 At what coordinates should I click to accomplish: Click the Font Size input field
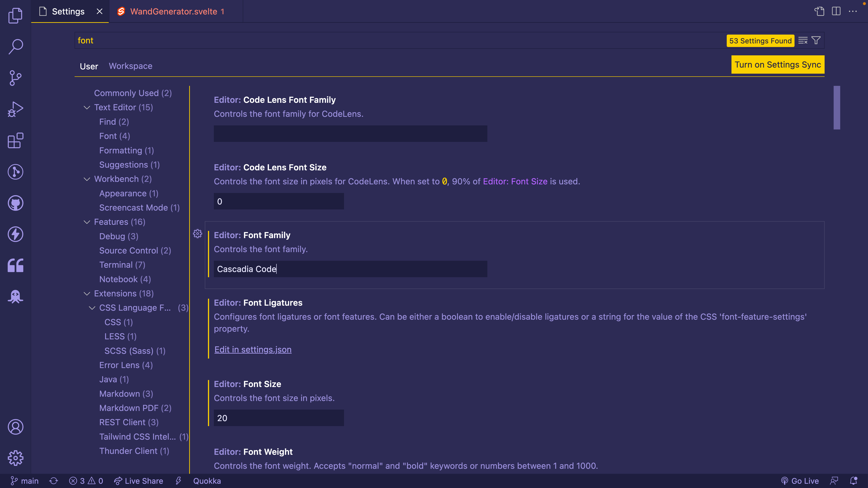[279, 418]
